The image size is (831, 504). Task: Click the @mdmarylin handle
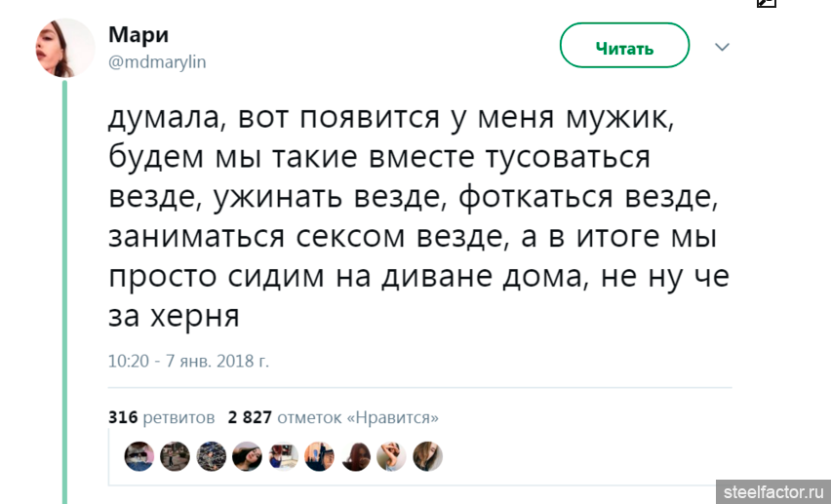coord(156,61)
